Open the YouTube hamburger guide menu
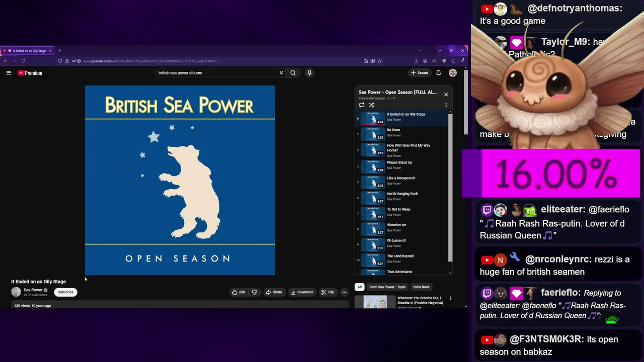Viewport: 644px width, 362px height. coord(9,73)
